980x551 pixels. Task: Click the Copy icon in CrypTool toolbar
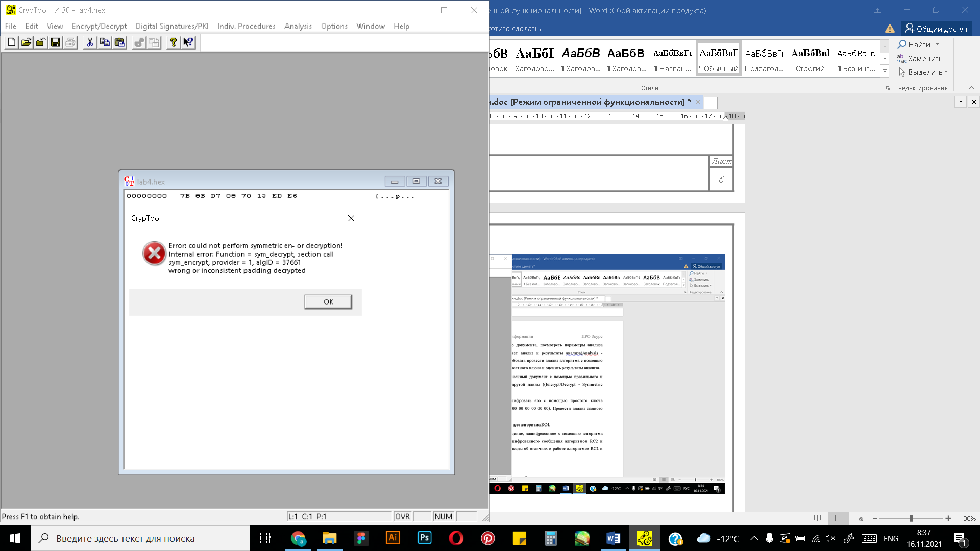[x=105, y=42]
